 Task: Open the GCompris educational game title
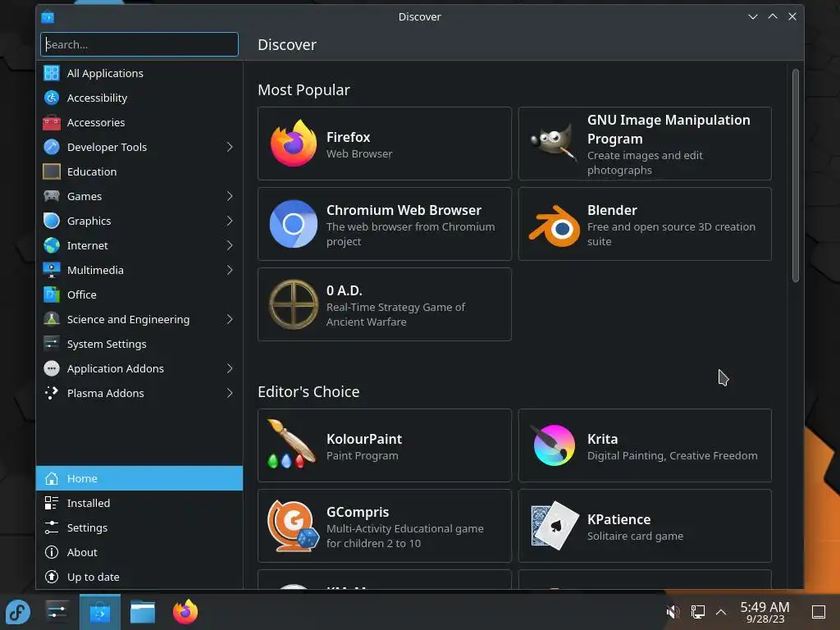click(358, 512)
